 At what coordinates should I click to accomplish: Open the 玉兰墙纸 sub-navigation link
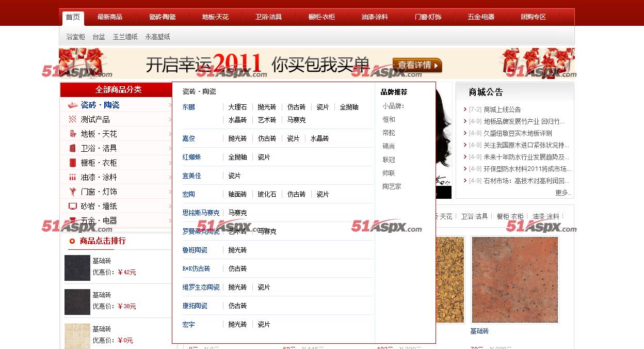tap(125, 37)
